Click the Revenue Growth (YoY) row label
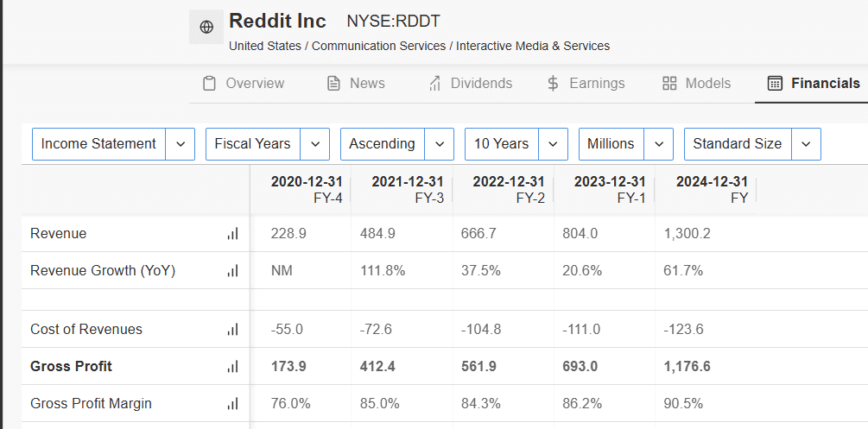868x429 pixels. pyautogui.click(x=103, y=271)
